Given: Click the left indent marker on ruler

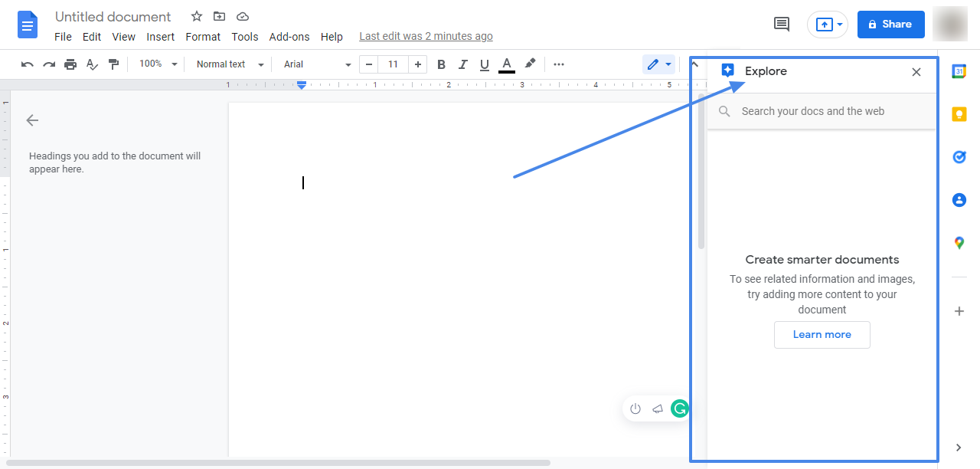Looking at the screenshot, I should point(302,85).
